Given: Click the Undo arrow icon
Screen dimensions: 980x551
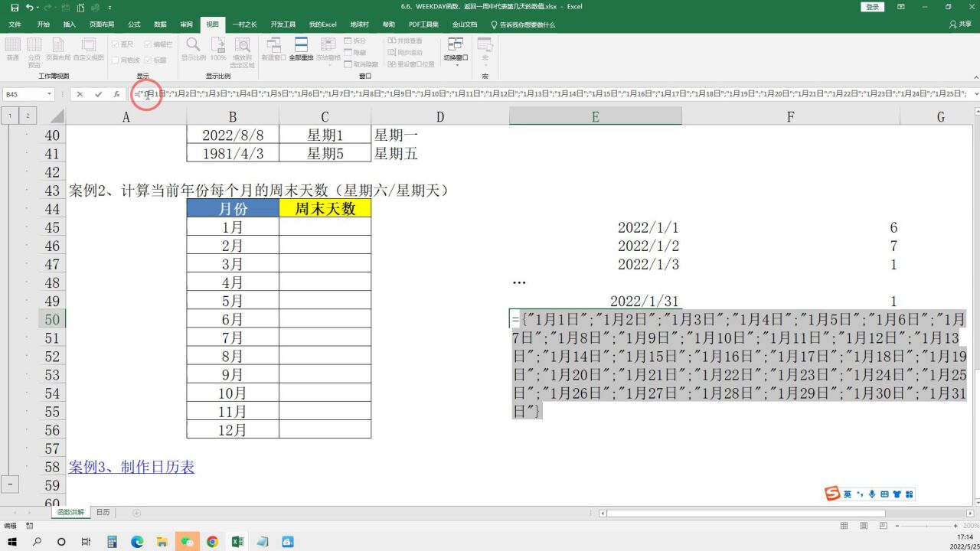Looking at the screenshot, I should coord(31,7).
